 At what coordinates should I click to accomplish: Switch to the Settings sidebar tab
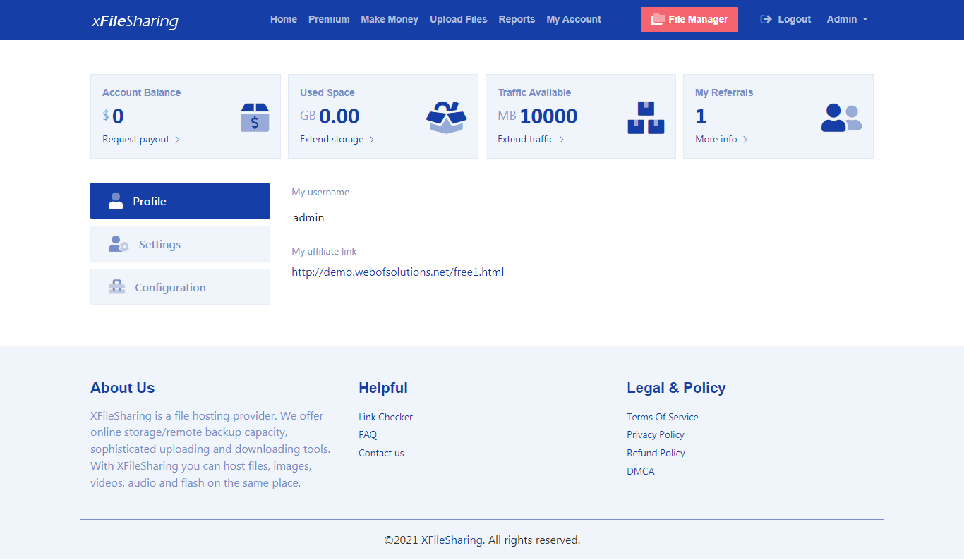(x=180, y=244)
